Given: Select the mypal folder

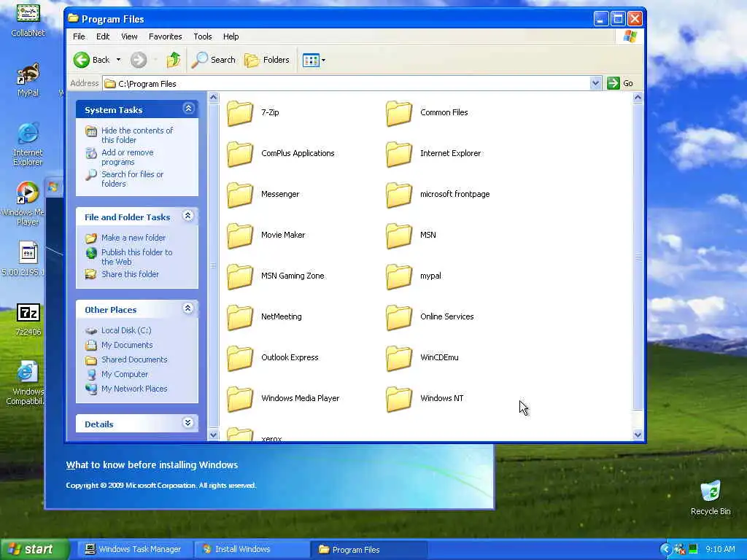Looking at the screenshot, I should (x=413, y=276).
